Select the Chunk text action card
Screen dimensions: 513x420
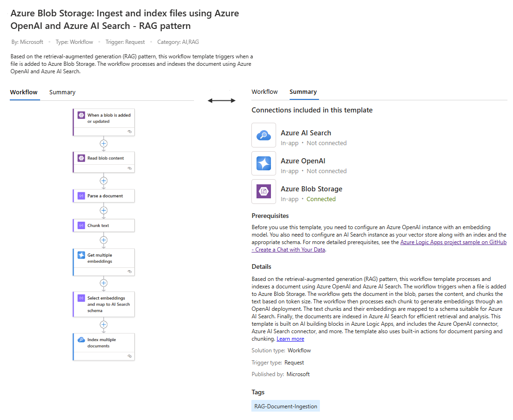click(x=104, y=225)
